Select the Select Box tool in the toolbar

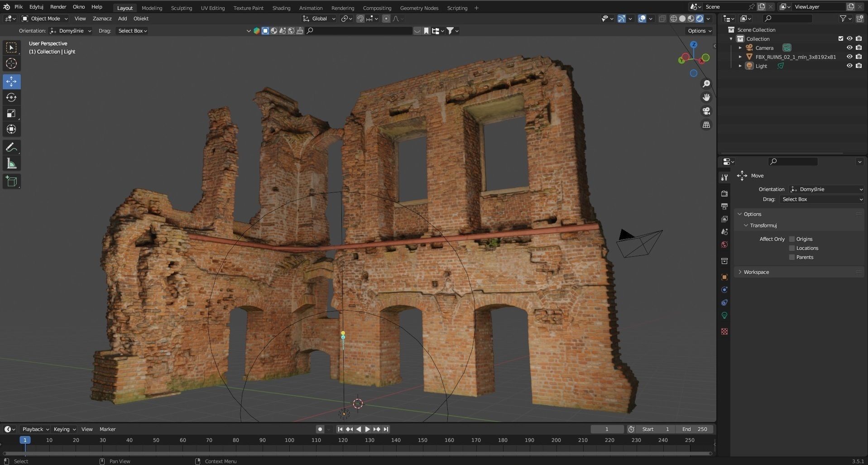coord(11,48)
